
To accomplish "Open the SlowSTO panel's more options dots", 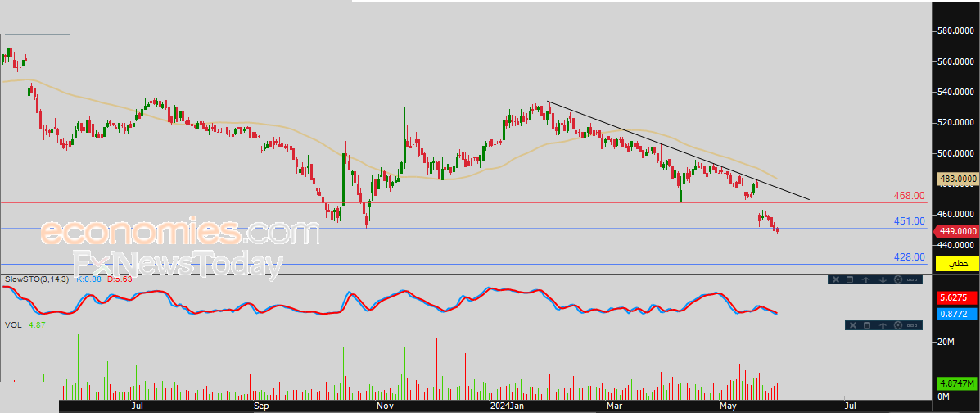I will [912, 279].
